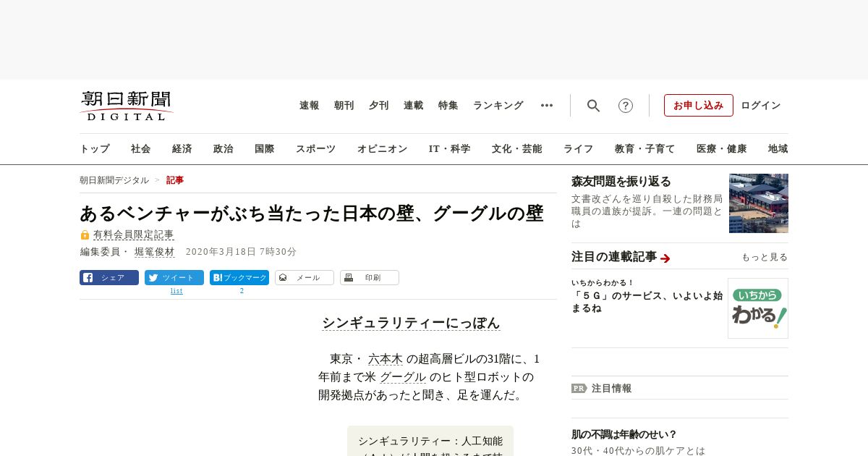868x456 pixels.
Task: Open 速報 in the header menu
Action: [310, 106]
